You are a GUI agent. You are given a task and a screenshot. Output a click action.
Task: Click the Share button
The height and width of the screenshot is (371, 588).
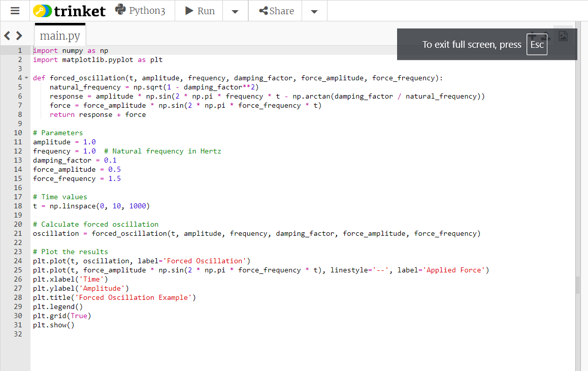coord(275,10)
